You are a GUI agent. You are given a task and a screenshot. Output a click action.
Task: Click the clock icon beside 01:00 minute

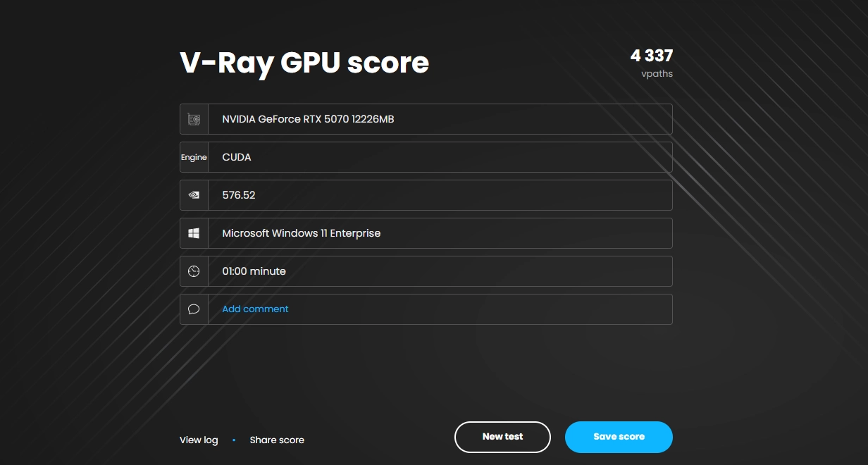coord(194,271)
